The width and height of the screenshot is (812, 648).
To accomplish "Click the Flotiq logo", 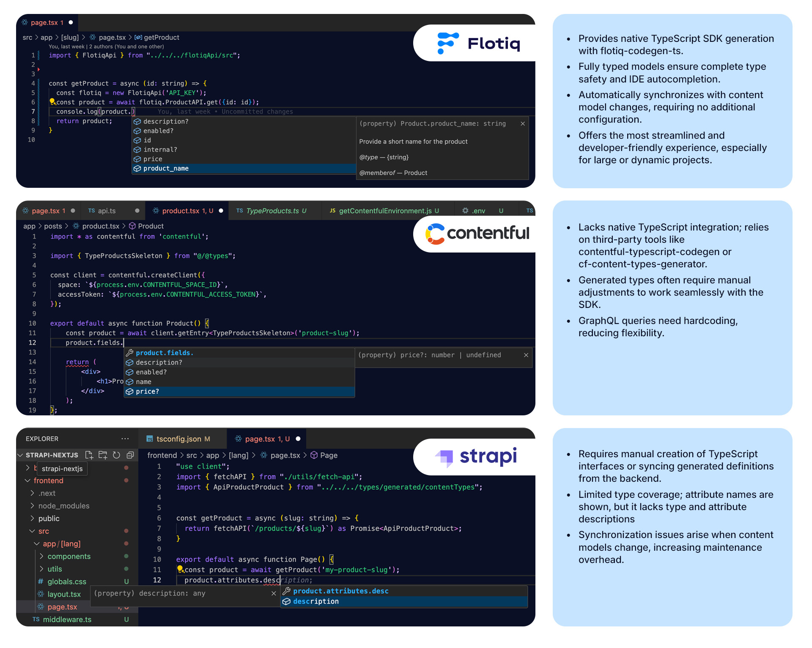I will (479, 43).
